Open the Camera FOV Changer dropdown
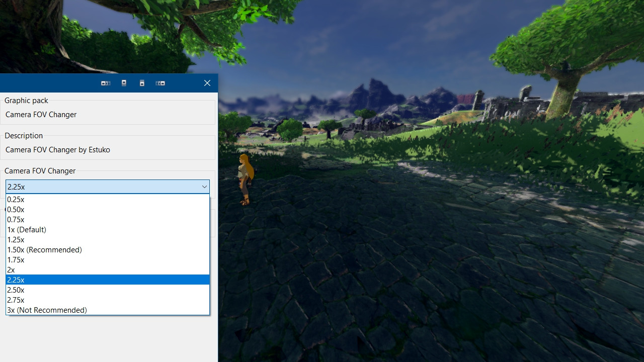Screen dimensions: 644x362 point(204,187)
